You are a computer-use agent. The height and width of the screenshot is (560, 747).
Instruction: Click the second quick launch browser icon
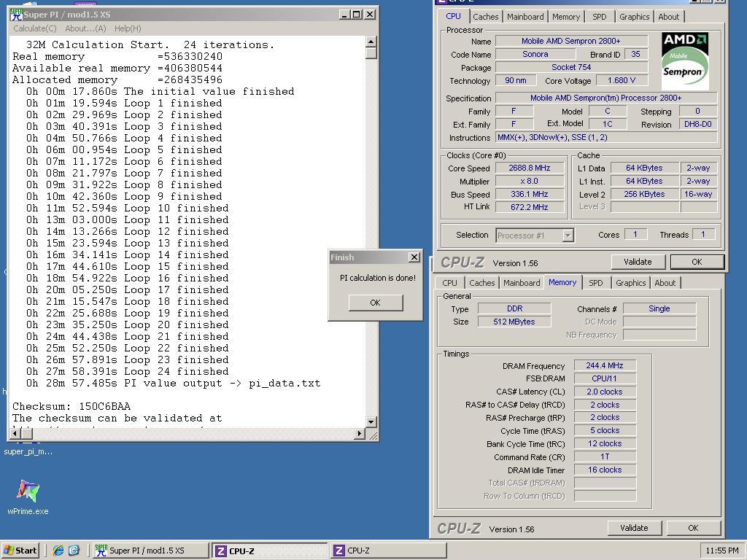click(x=74, y=551)
